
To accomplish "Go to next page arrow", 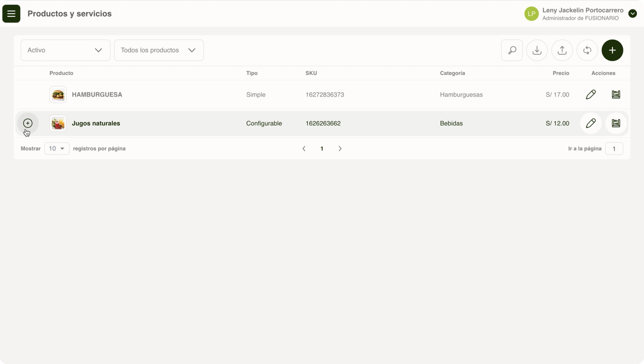I will click(340, 148).
